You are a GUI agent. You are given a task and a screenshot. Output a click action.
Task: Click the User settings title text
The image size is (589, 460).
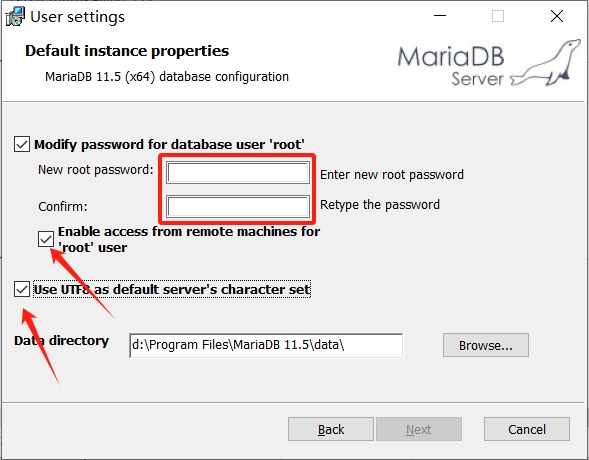point(77,17)
